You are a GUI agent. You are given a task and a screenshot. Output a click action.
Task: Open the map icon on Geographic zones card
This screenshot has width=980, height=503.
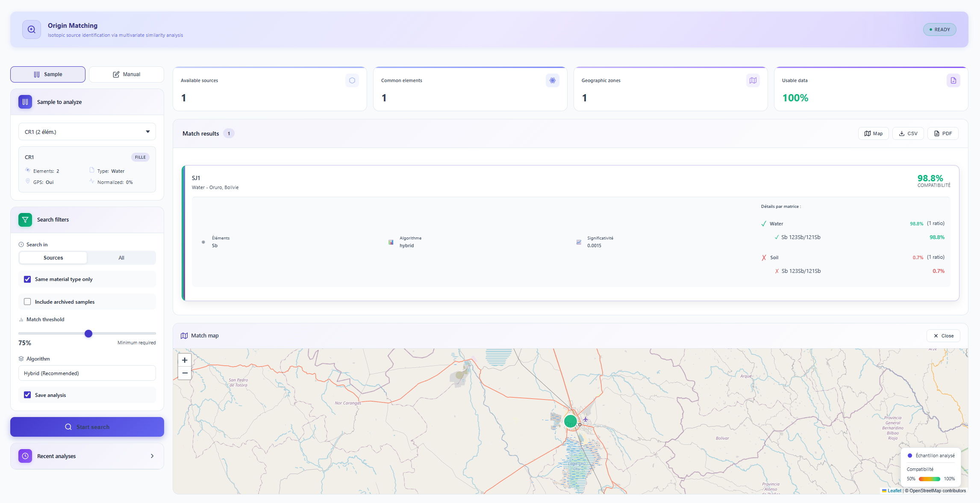click(x=753, y=80)
